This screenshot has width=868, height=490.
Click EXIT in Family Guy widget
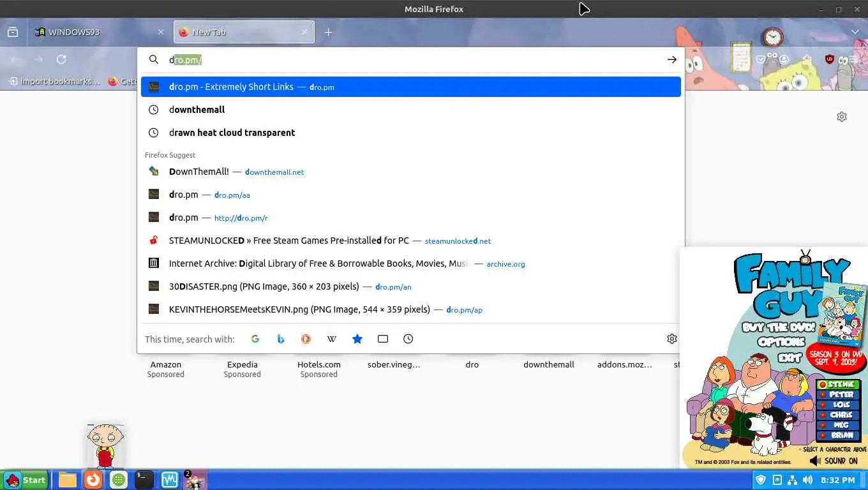[x=789, y=358]
